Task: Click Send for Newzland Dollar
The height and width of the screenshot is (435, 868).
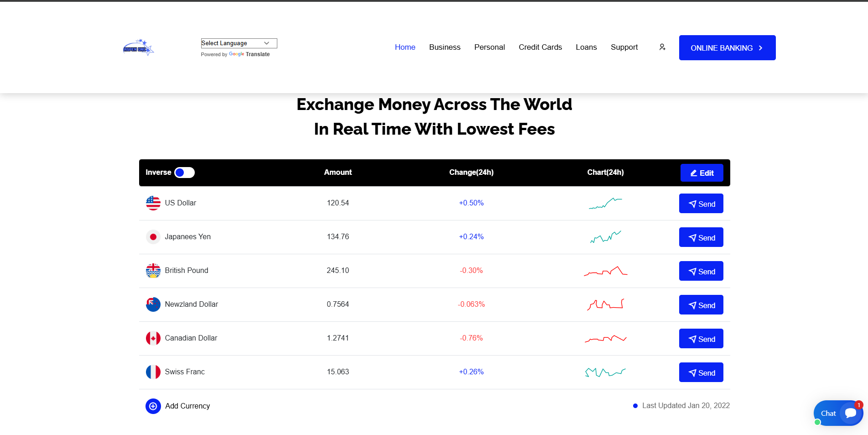Action: [701, 305]
